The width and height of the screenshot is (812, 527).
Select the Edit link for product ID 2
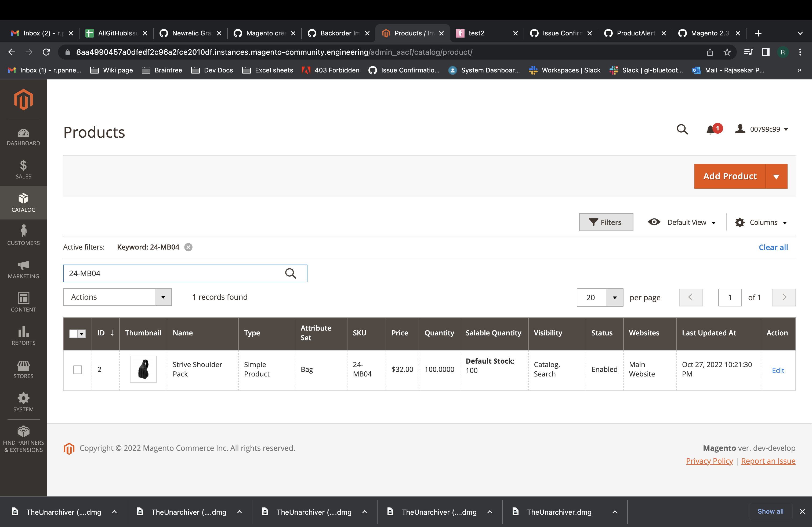click(778, 370)
